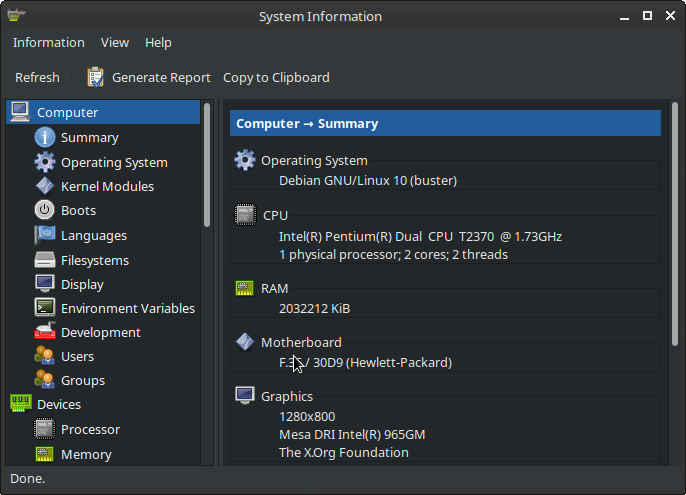Screen dimensions: 686x495
Task: Open the Help menu
Action: coord(158,43)
